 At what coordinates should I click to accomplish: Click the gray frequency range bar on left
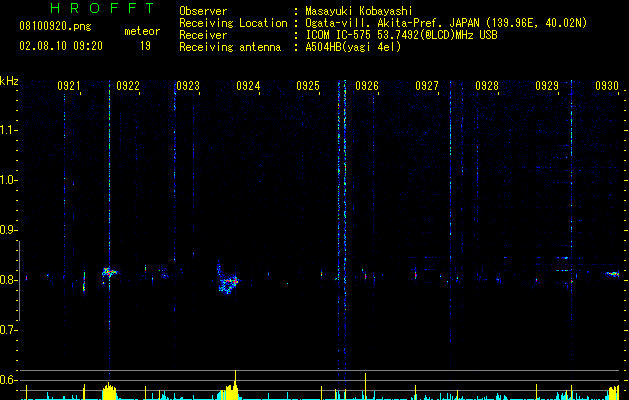pyautogui.click(x=19, y=281)
